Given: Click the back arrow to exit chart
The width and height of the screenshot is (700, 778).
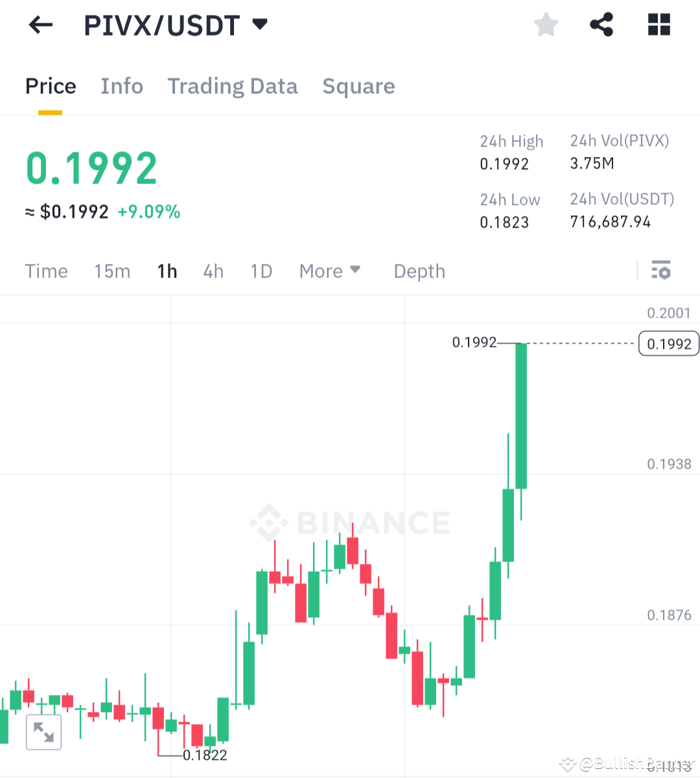Looking at the screenshot, I should 40,25.
